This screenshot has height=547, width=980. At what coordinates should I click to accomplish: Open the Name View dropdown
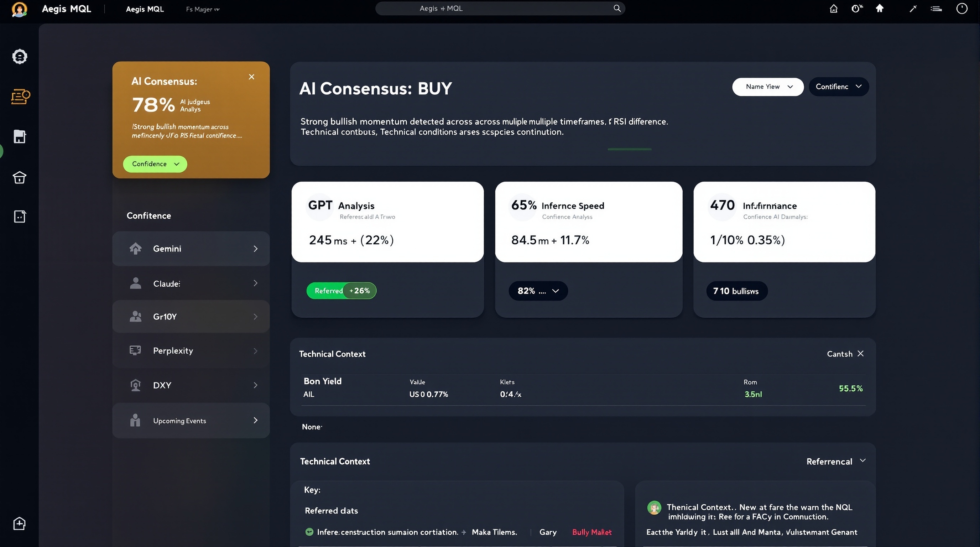pos(768,87)
